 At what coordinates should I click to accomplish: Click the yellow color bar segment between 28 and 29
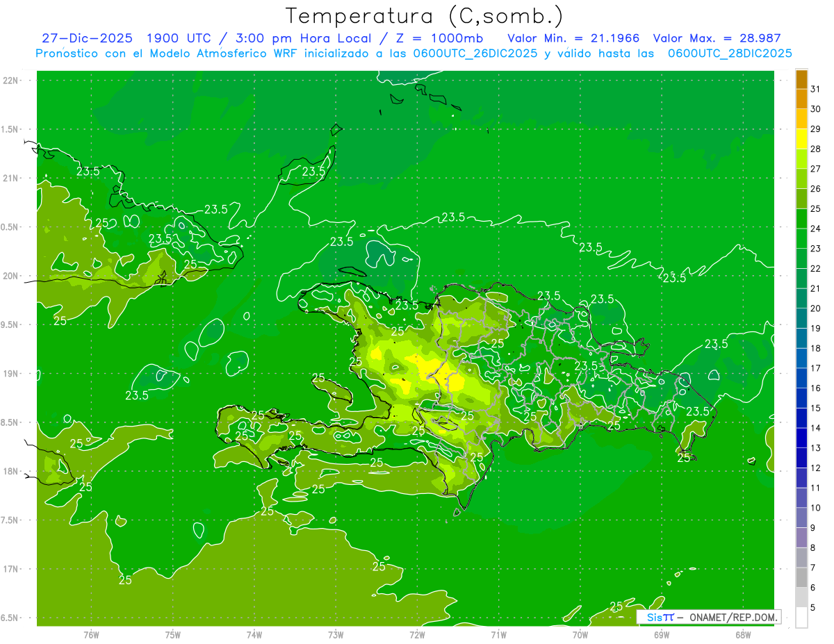(801, 139)
